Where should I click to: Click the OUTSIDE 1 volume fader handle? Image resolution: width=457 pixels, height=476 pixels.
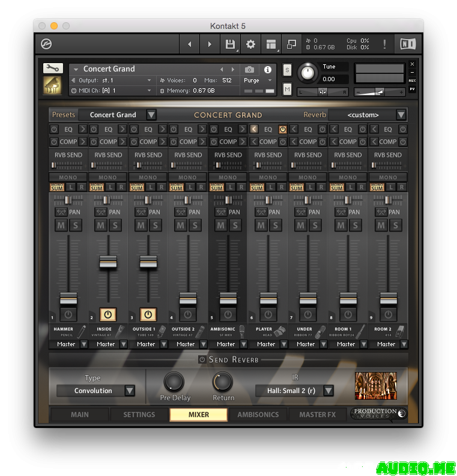(x=148, y=262)
